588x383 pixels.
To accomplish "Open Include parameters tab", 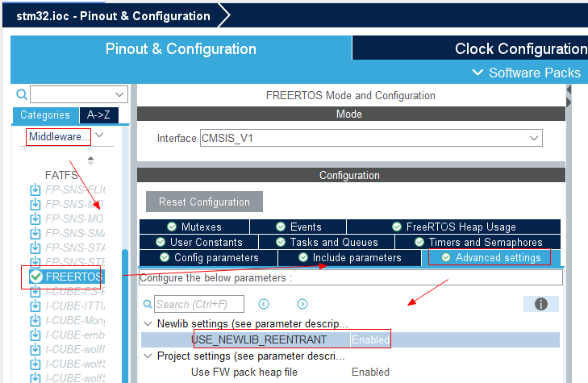I will tap(349, 258).
